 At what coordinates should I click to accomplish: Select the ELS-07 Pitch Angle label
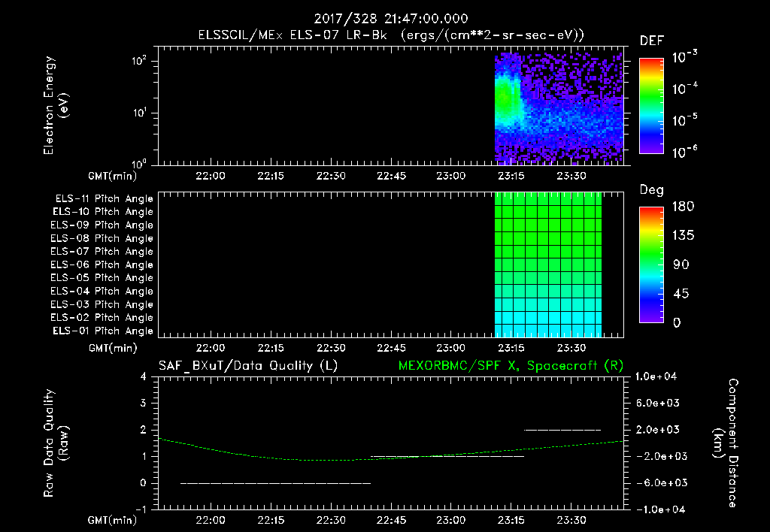(x=102, y=251)
